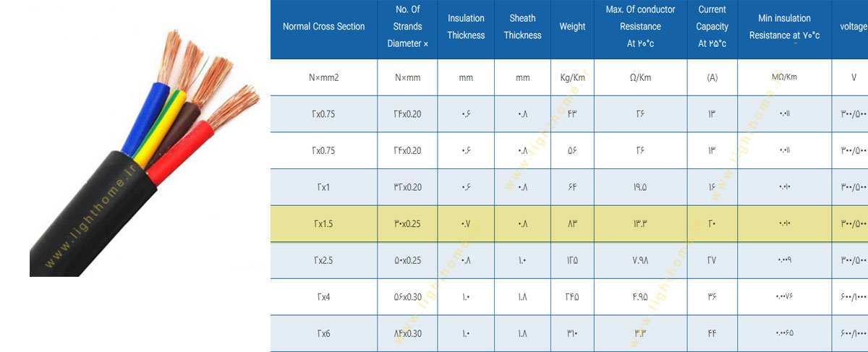Image resolution: width=868 pixels, height=352 pixels.
Task: Click the Max. Of conductor Resistance header
Action: point(640,27)
